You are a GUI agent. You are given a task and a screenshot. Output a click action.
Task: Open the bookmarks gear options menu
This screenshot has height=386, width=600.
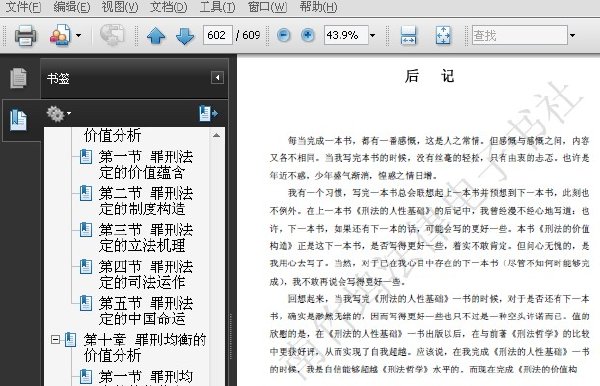59,114
